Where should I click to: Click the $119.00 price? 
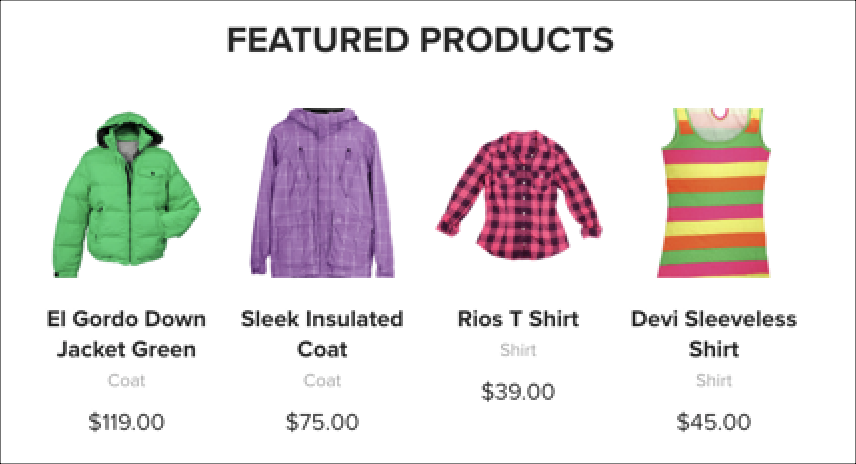127,422
